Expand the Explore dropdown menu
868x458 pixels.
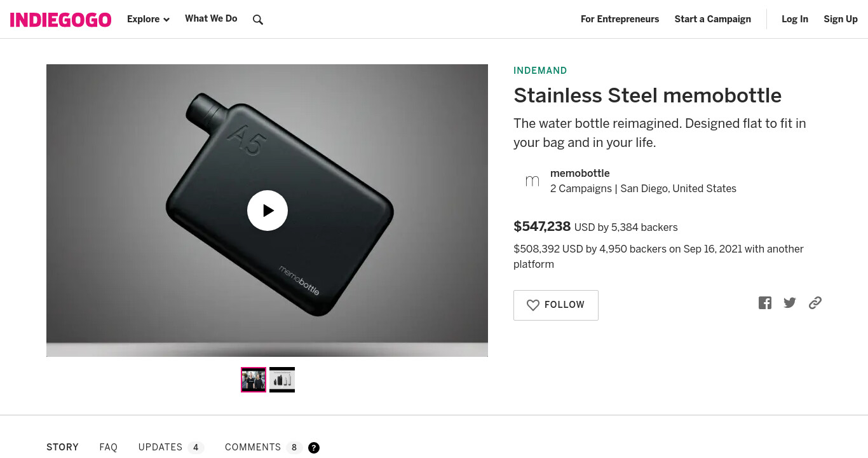coord(148,19)
